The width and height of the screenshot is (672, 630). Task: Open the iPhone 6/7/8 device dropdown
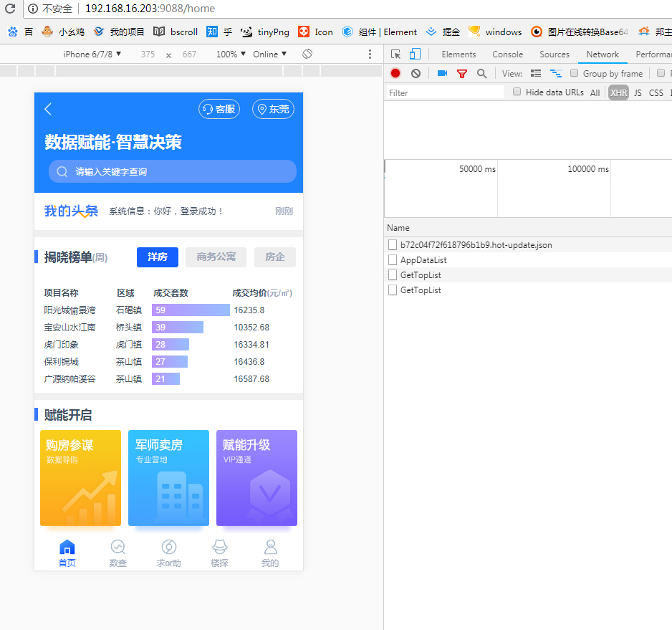[92, 54]
